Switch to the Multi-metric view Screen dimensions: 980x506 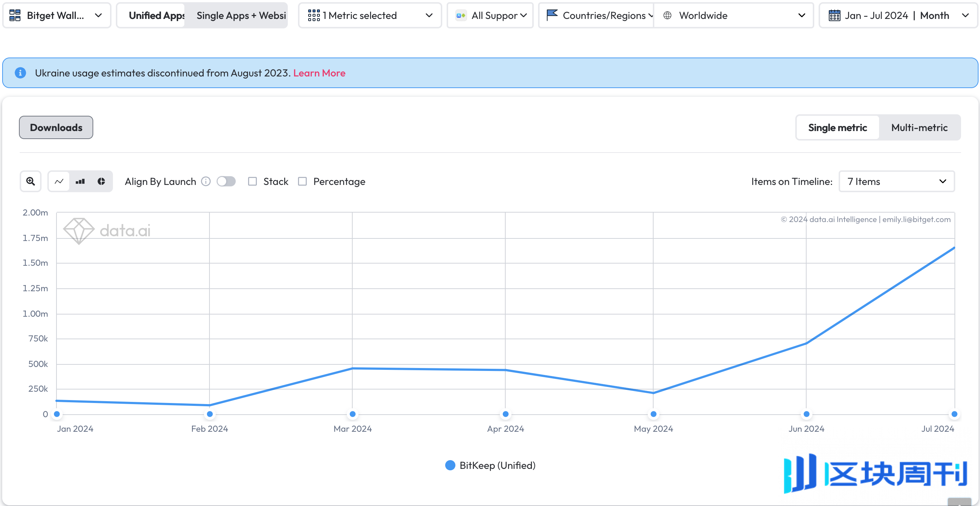tap(919, 127)
